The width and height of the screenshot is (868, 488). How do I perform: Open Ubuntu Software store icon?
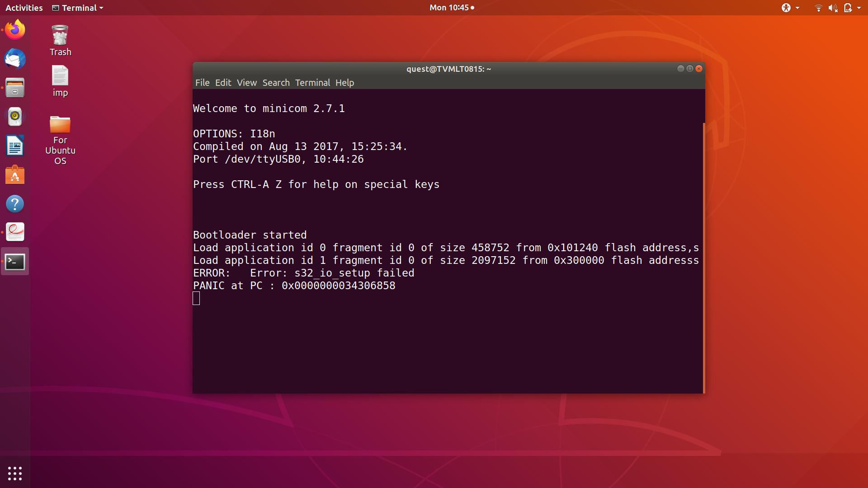tap(15, 175)
